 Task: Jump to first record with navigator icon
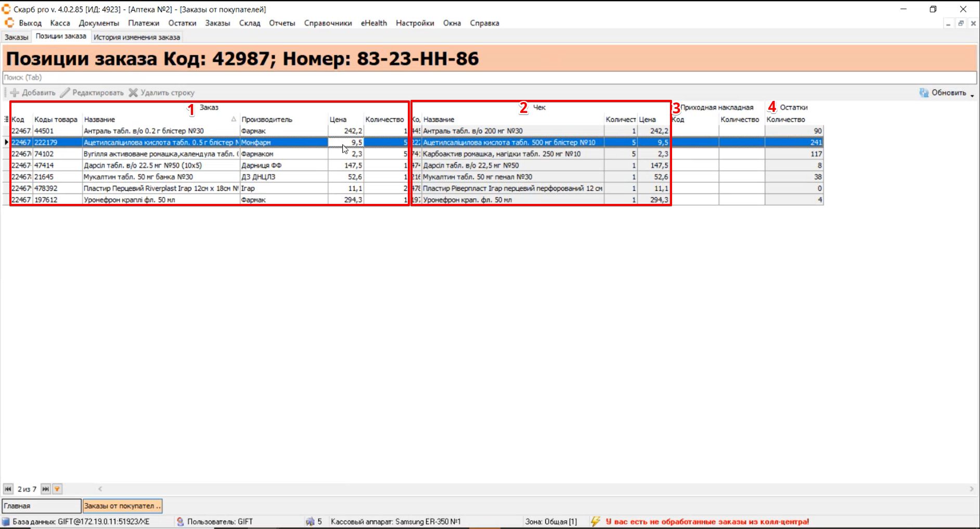8,489
